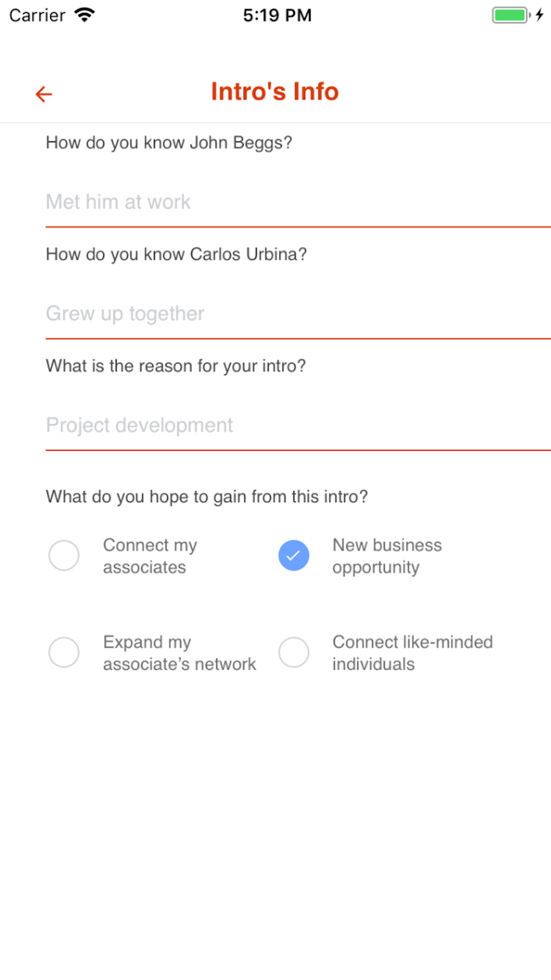Tap the time shown in status bar
Screen dimensions: 551x980
click(277, 15)
